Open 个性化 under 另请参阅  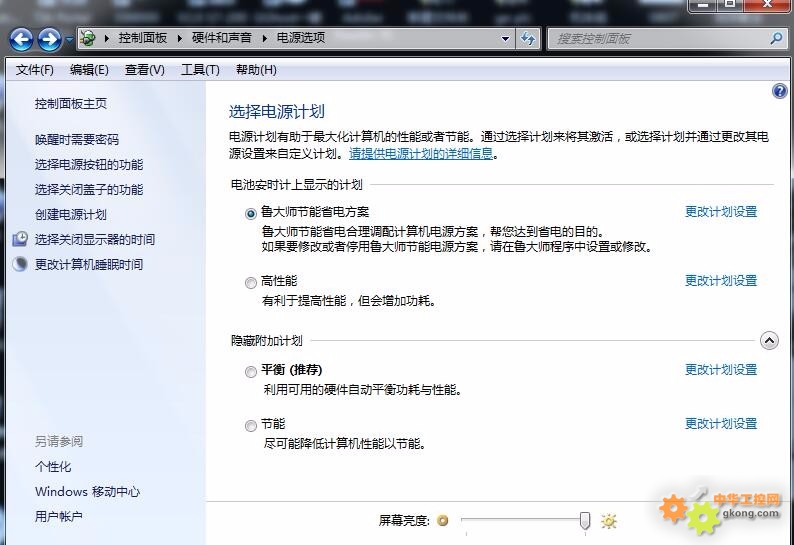tap(53, 466)
